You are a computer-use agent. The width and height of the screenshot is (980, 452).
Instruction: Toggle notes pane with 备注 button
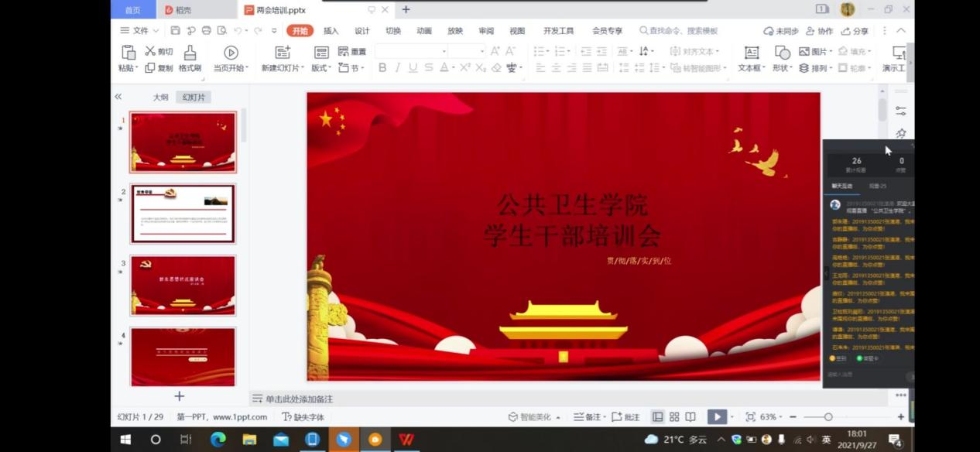tap(588, 417)
